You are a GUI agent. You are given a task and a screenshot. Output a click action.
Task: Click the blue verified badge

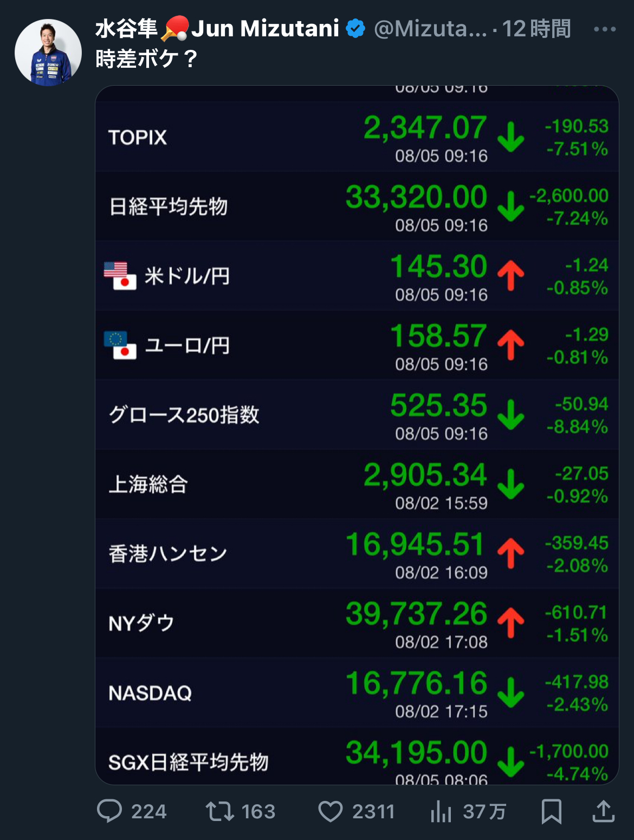[355, 29]
